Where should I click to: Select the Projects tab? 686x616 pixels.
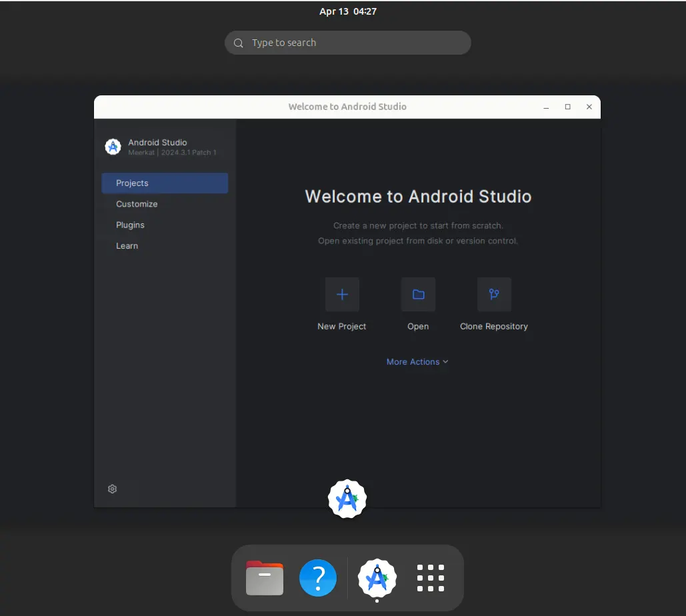165,183
